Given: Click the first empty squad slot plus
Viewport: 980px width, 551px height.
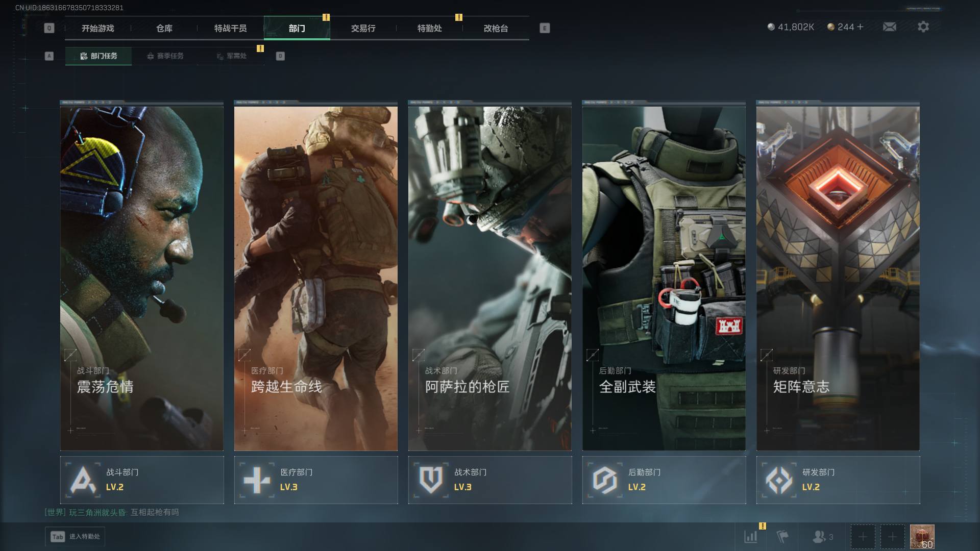Looking at the screenshot, I should tap(863, 537).
